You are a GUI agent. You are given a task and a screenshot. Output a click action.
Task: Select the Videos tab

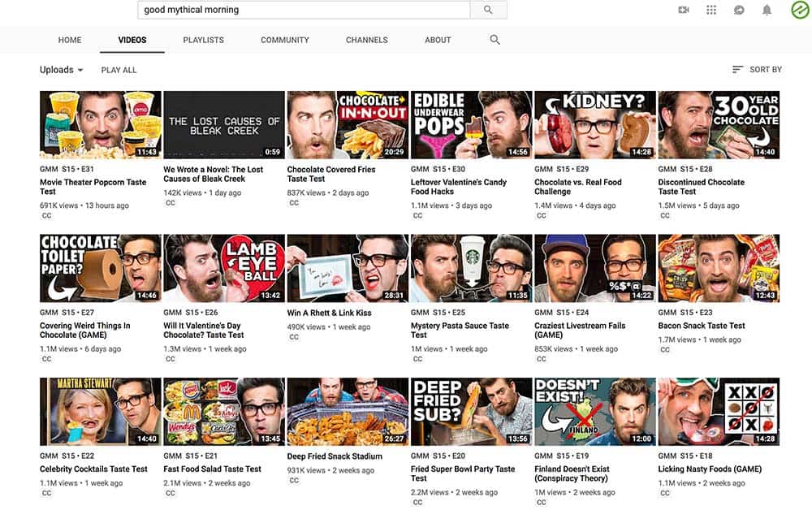pyautogui.click(x=132, y=40)
